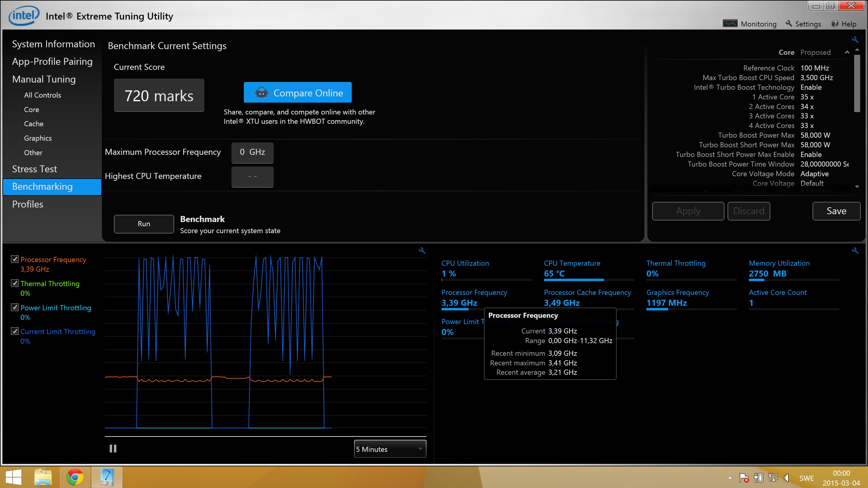Open graph settings wrench above chart
868x488 pixels.
click(x=422, y=250)
